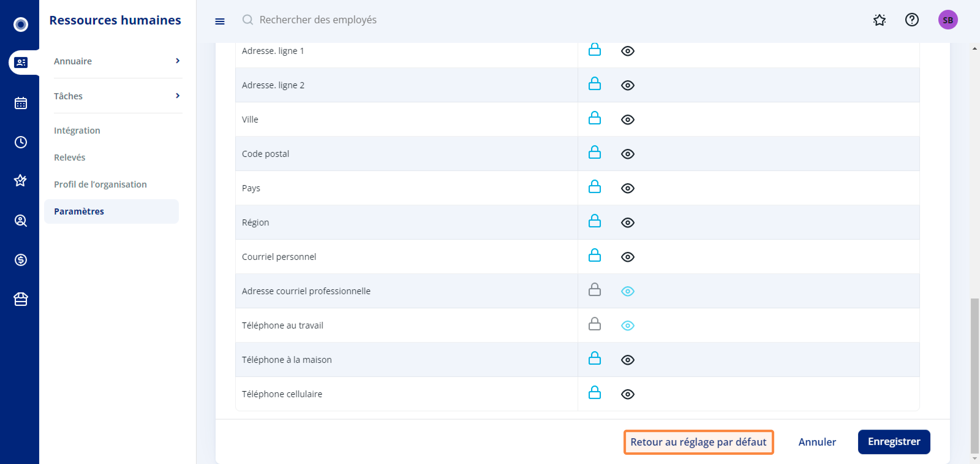
Task: Open the SB user avatar menu
Action: pyautogui.click(x=948, y=20)
